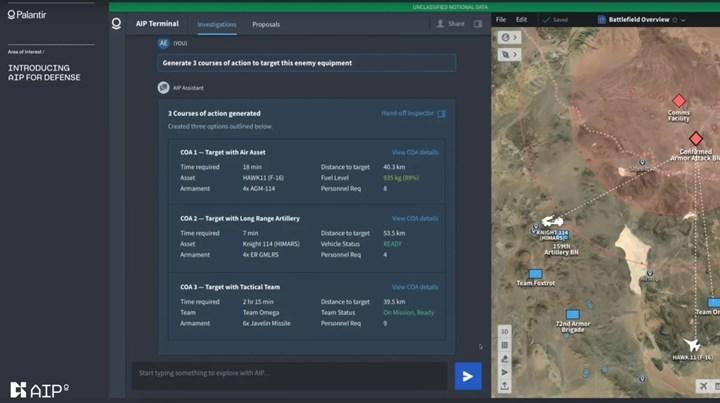Screen dimensions: 720x403
Task: Expand the globe basemap selector
Action: tap(509, 37)
